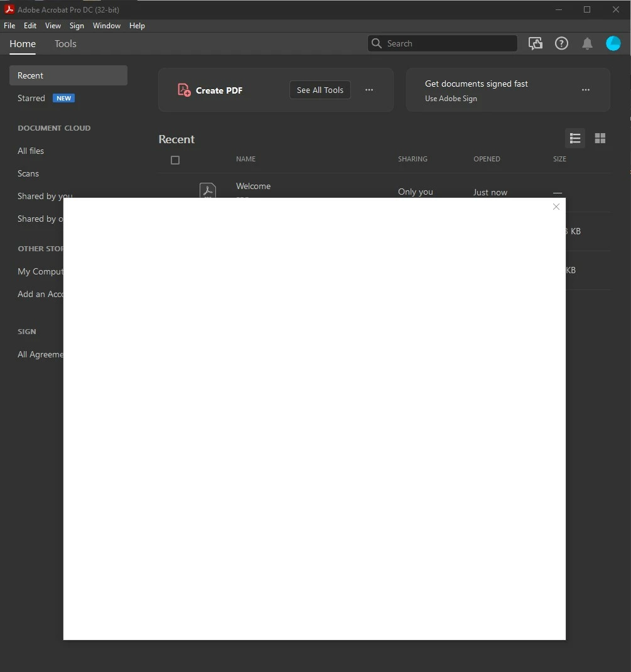Screen dimensions: 631x672
Task: Open the Sign menu
Action: click(x=77, y=26)
